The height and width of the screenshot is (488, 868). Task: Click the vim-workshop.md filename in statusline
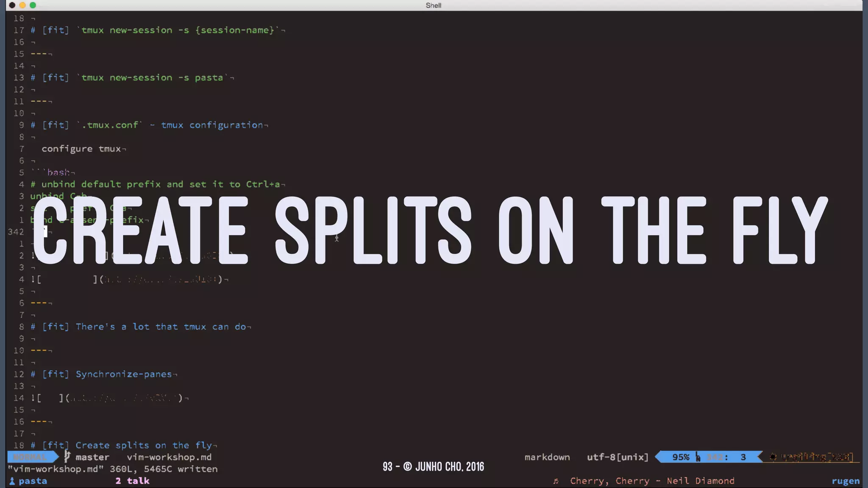point(169,457)
